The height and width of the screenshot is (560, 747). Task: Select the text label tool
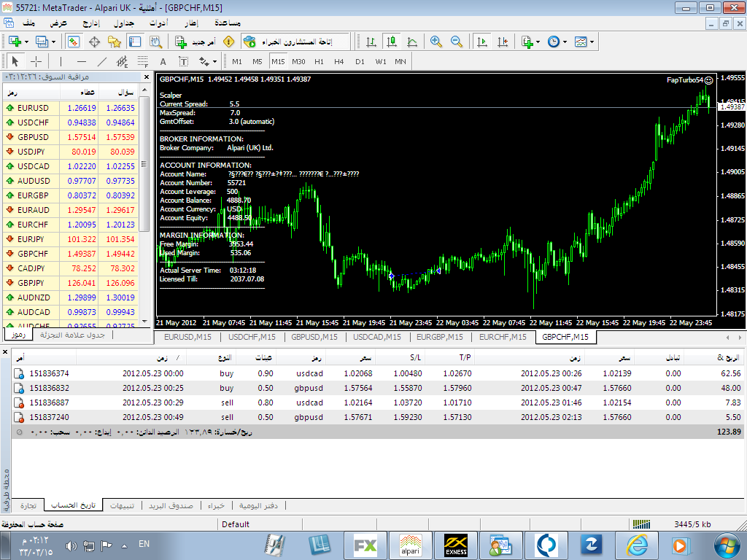pyautogui.click(x=183, y=61)
